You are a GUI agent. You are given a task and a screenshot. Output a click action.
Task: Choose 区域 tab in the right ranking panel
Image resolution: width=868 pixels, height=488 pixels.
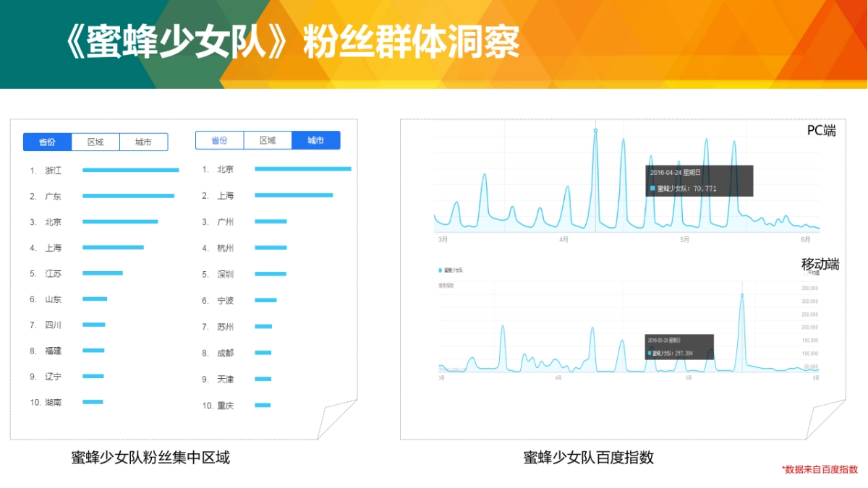coord(268,140)
